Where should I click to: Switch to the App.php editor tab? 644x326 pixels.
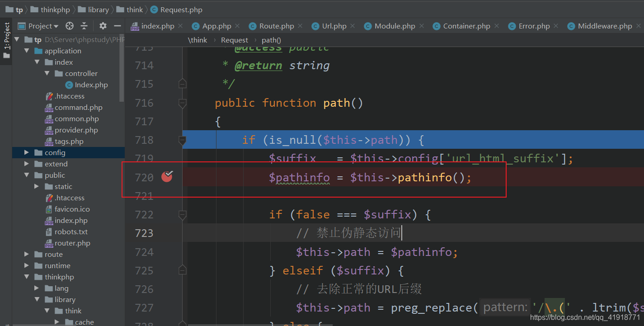[216, 26]
